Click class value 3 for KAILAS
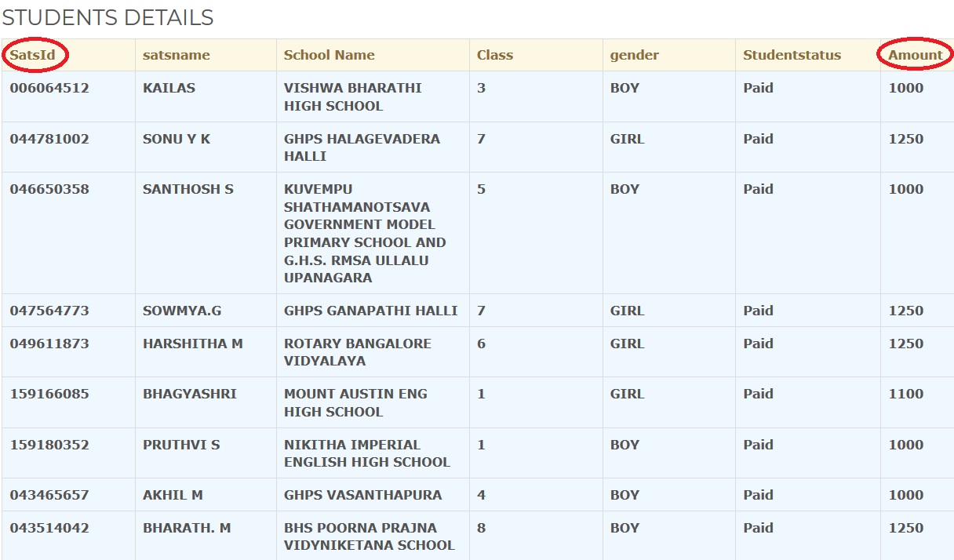954x560 pixels. (481, 88)
